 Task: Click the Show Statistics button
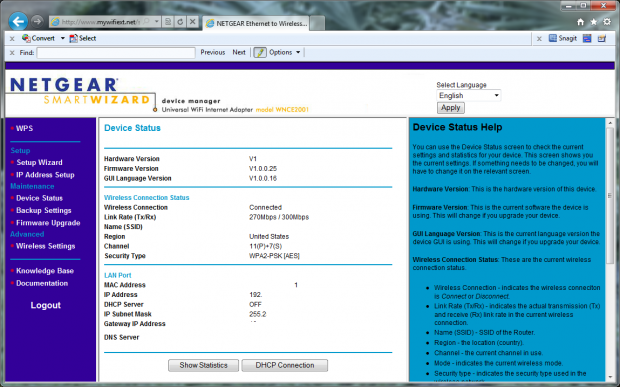[x=203, y=365]
